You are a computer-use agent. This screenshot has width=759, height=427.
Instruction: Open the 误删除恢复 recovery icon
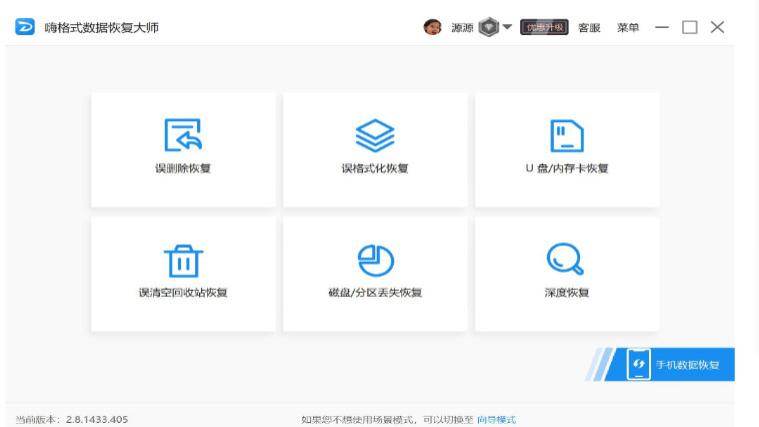(183, 135)
